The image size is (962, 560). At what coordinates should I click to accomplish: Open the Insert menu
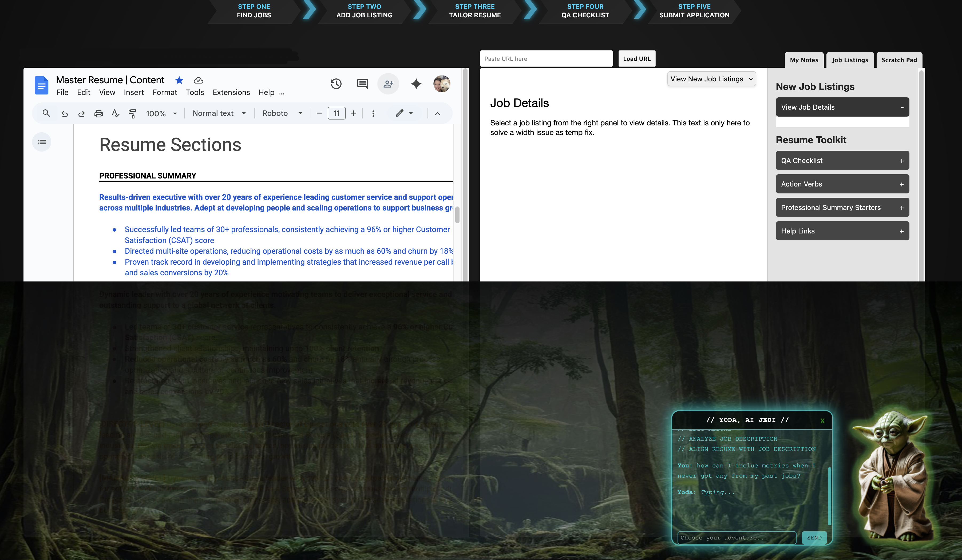[134, 92]
